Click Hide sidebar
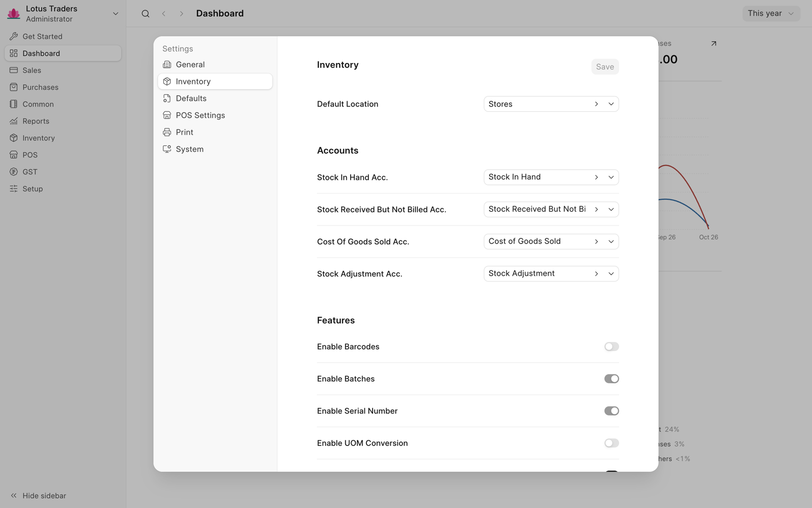812x508 pixels. tap(38, 496)
